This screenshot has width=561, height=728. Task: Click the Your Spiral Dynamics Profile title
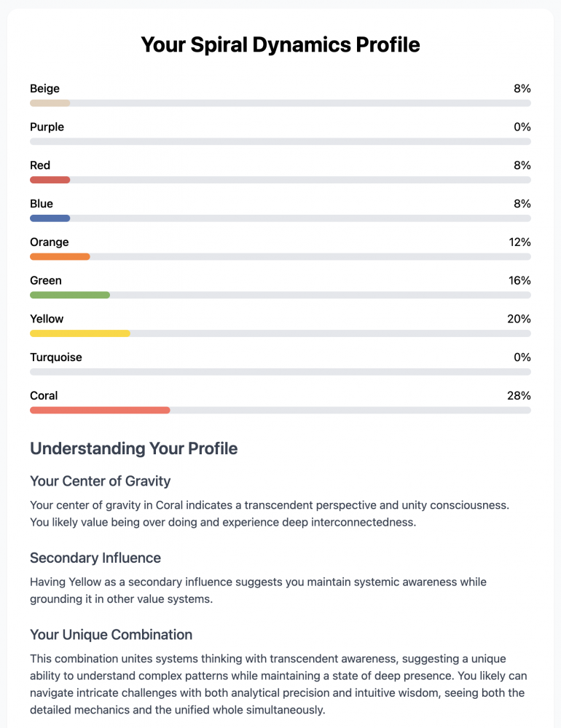tap(280, 45)
